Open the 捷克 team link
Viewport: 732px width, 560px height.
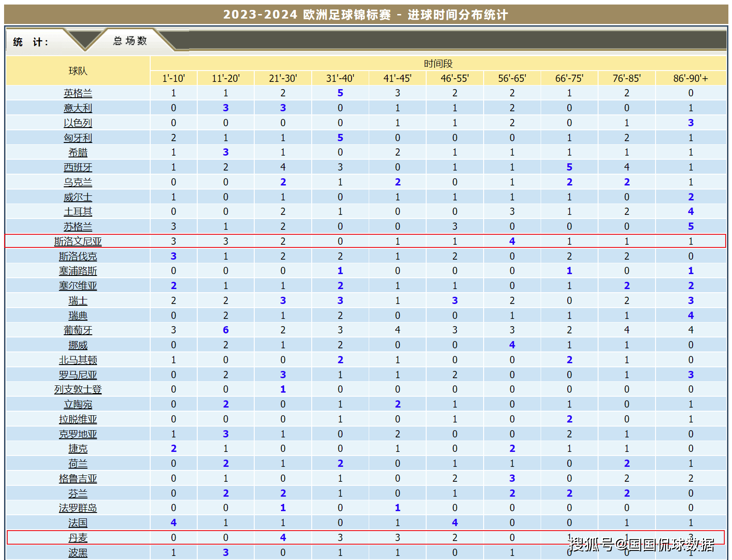tap(78, 449)
